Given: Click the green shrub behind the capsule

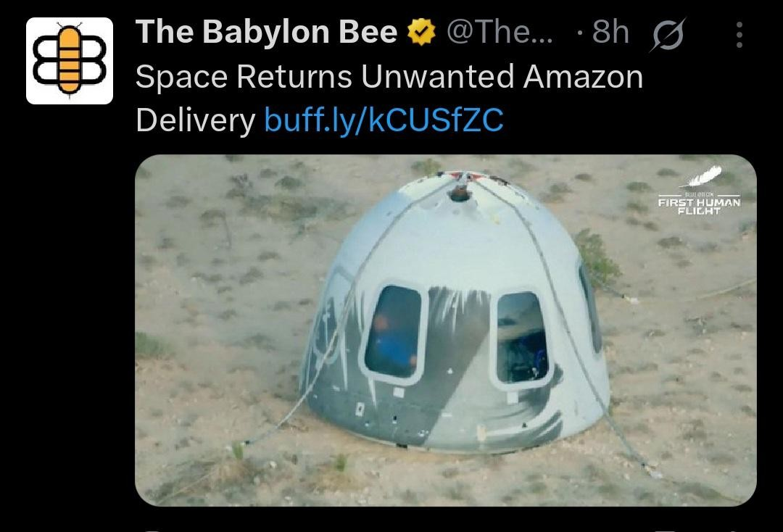Looking at the screenshot, I should point(597,259).
